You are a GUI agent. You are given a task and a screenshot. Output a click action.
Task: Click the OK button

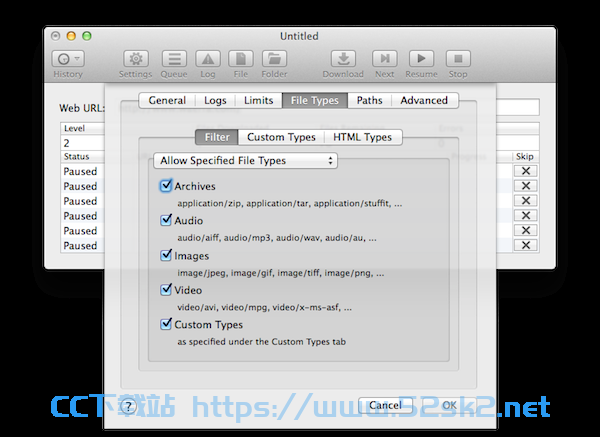[449, 405]
